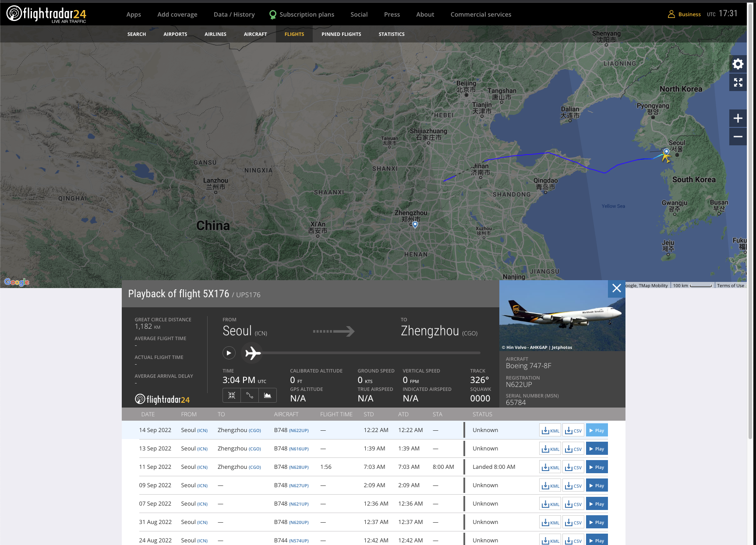Select the FLIGHTS tab
Image resolution: width=756 pixels, height=545 pixels.
(x=294, y=34)
